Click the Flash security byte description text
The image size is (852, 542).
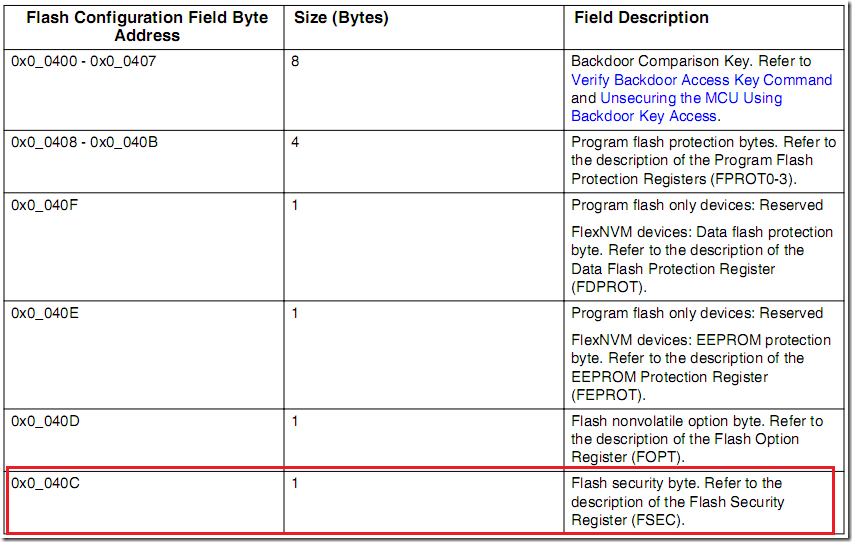click(x=677, y=501)
